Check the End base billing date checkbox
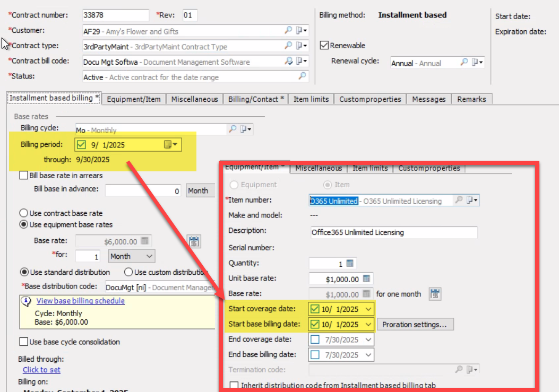Viewport: 559px width, 392px height. pos(315,355)
